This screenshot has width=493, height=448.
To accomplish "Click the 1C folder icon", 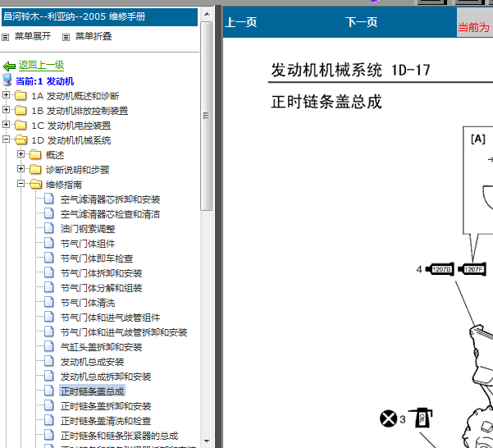I will point(21,125).
